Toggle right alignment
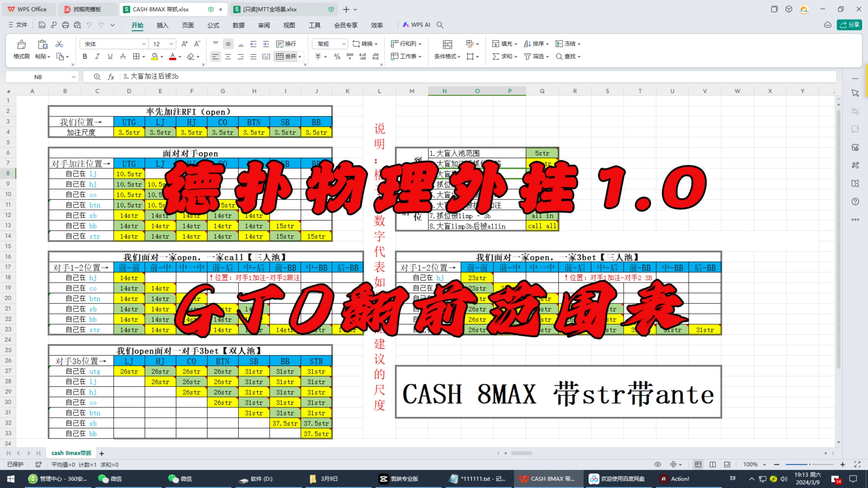Image resolution: width=868 pixels, height=488 pixels. [x=241, y=56]
